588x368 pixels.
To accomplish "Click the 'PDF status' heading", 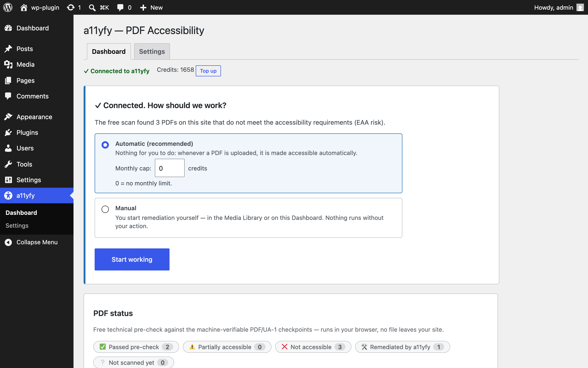I will pyautogui.click(x=113, y=313).
